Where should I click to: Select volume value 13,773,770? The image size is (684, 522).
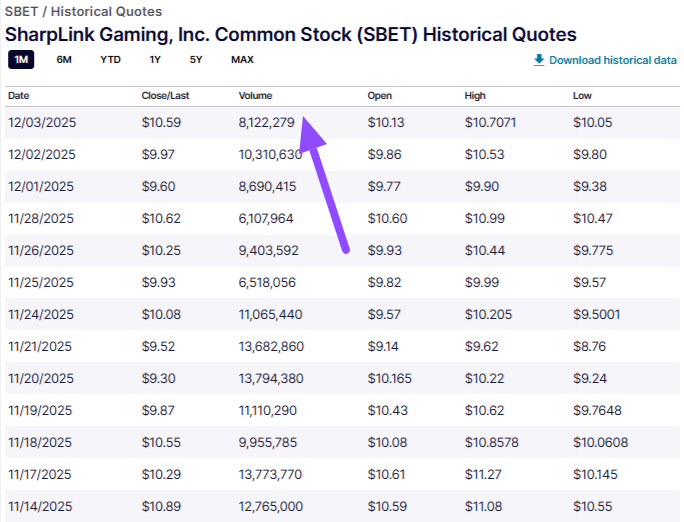coord(270,474)
